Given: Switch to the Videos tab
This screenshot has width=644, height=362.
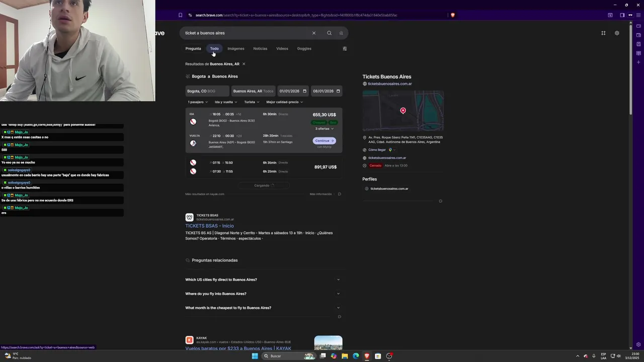Looking at the screenshot, I should 282,49.
